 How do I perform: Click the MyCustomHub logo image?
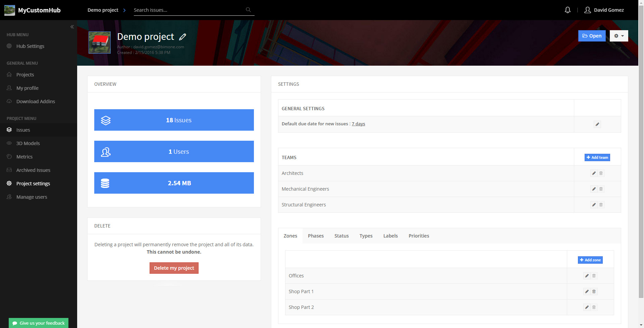pyautogui.click(x=10, y=10)
